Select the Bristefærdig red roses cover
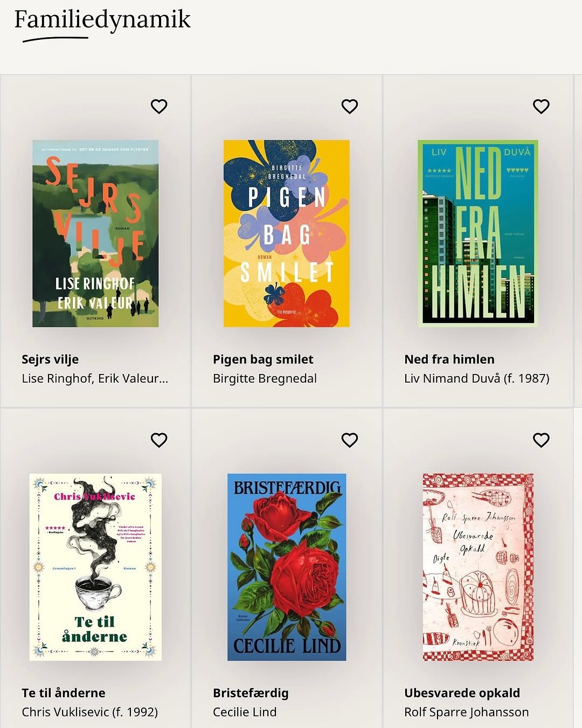The height and width of the screenshot is (728, 582). point(287,567)
